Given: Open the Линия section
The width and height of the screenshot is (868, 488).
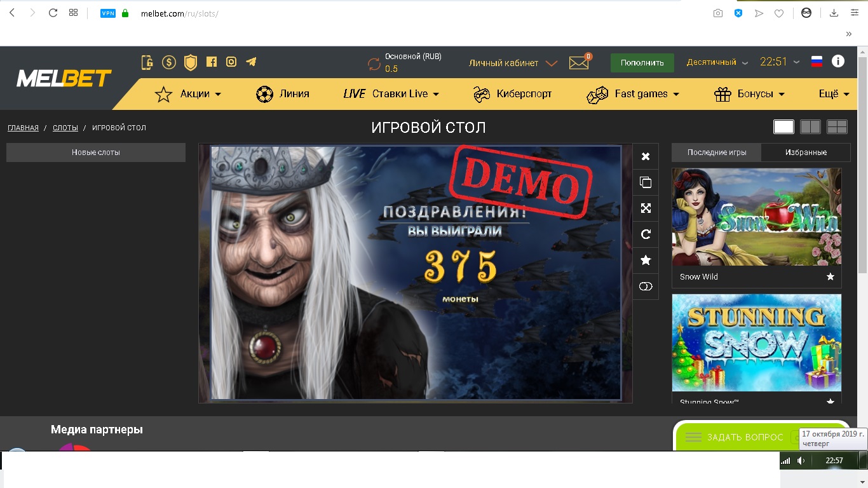Looking at the screenshot, I should 283,94.
